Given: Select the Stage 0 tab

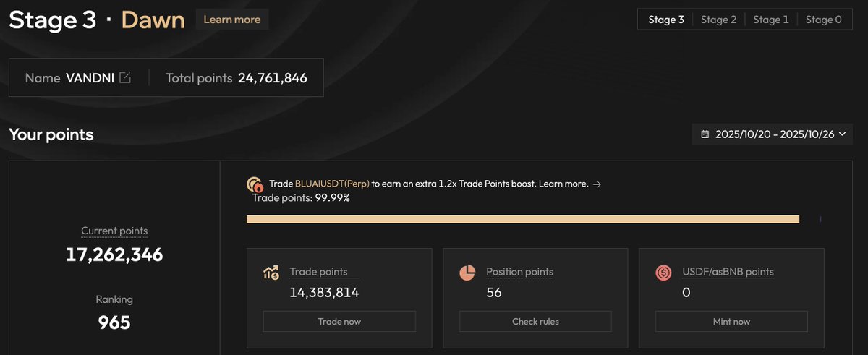Looking at the screenshot, I should (x=824, y=20).
